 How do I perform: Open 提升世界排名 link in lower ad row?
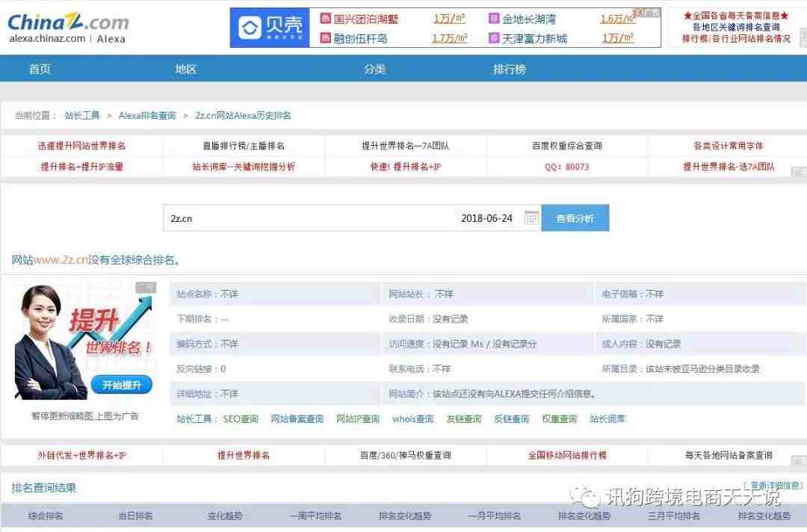coord(244,455)
